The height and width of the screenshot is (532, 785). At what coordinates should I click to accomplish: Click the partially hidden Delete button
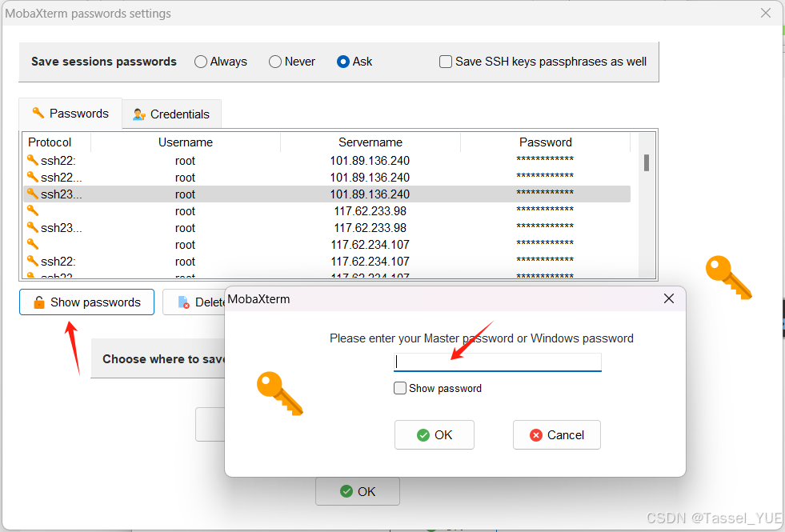(x=194, y=302)
